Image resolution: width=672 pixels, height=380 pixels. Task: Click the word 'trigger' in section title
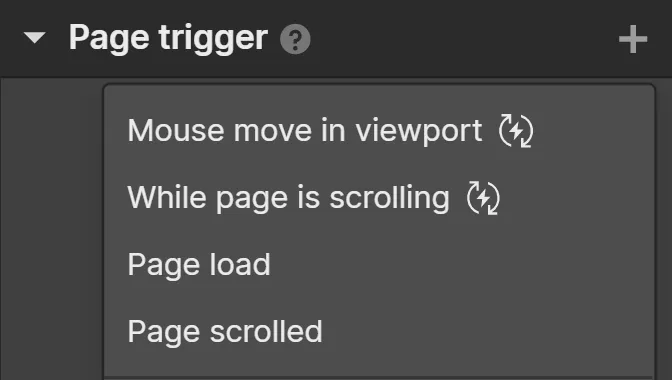coord(213,39)
